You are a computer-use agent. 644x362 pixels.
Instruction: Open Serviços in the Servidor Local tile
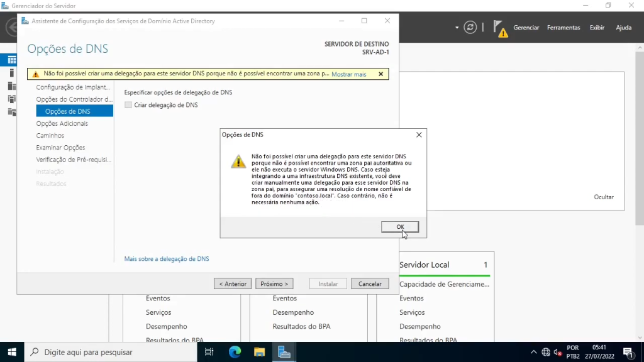point(412,312)
